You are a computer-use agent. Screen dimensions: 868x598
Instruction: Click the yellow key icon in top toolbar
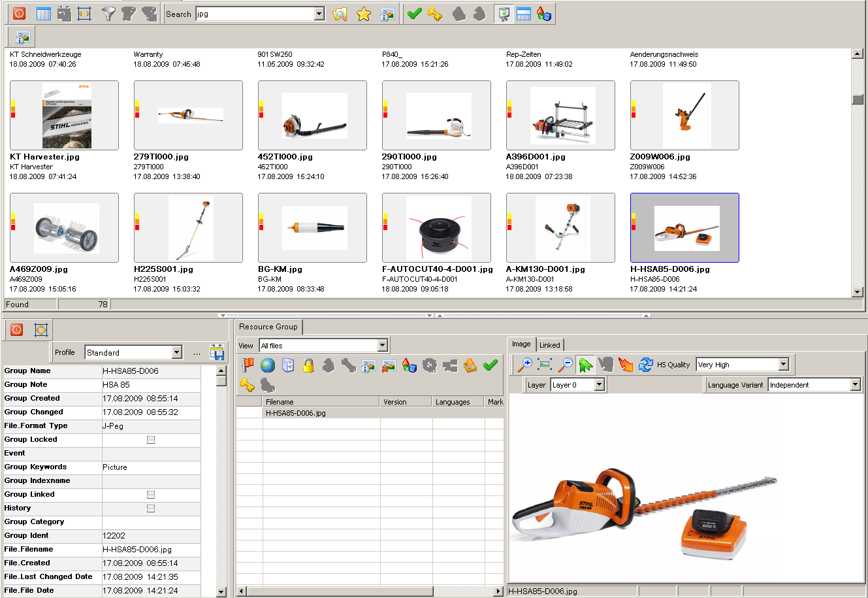(x=435, y=14)
